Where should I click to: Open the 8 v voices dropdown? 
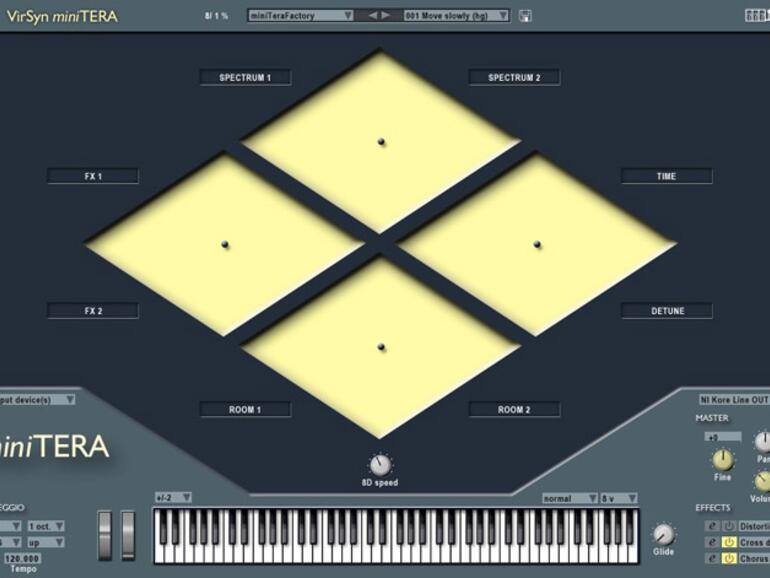point(619,498)
